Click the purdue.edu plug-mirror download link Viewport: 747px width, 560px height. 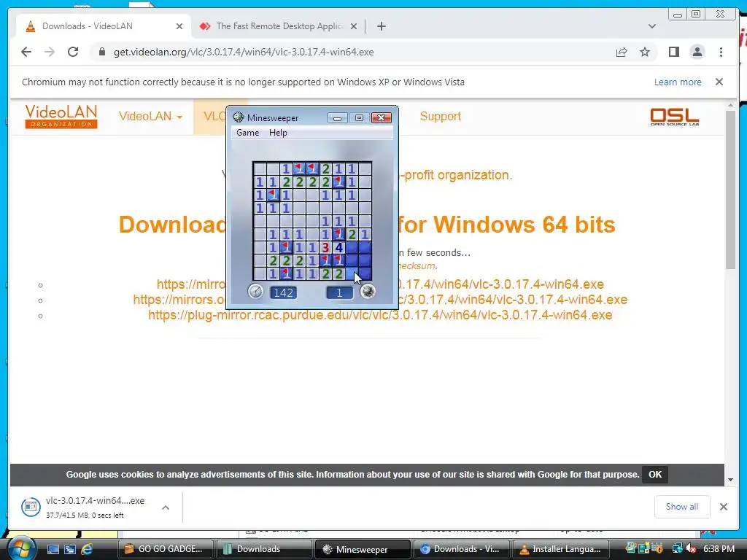tap(379, 315)
